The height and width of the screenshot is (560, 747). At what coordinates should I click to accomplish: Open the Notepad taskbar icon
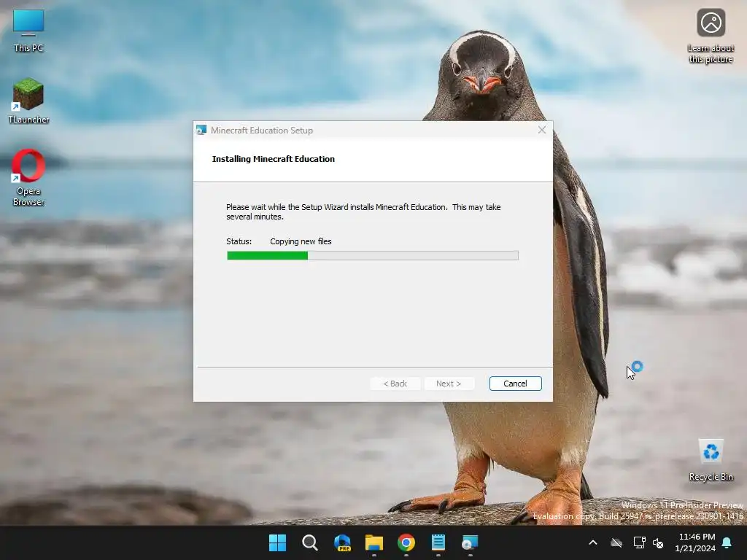click(x=438, y=542)
